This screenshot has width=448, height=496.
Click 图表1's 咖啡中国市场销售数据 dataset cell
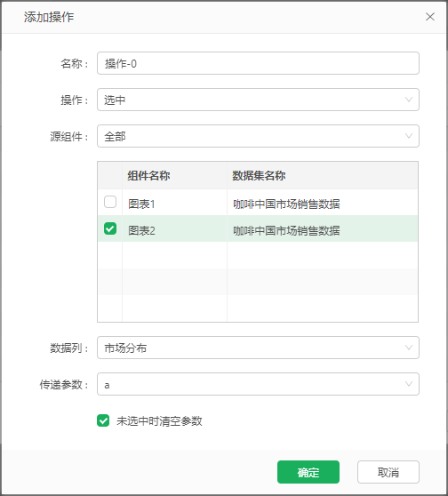click(323, 203)
